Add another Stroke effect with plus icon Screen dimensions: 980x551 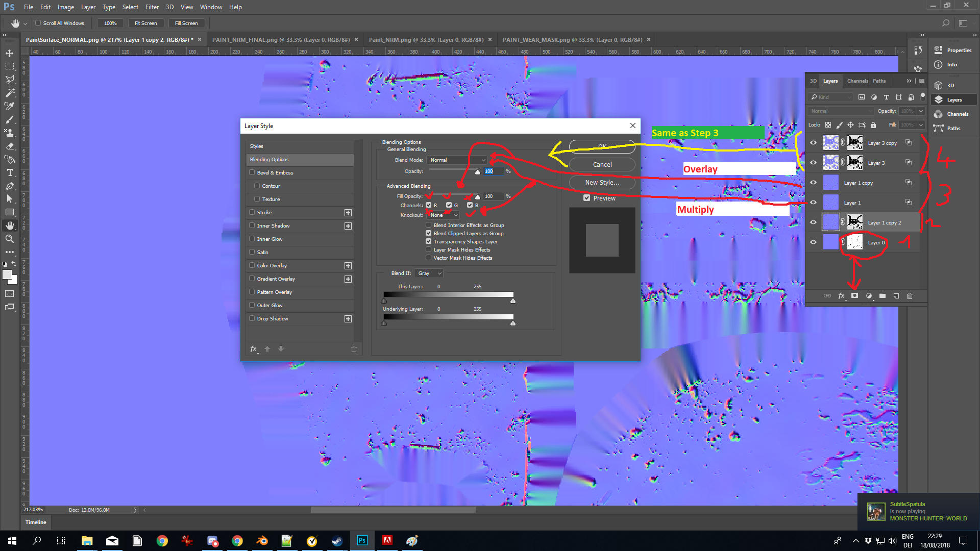point(348,213)
